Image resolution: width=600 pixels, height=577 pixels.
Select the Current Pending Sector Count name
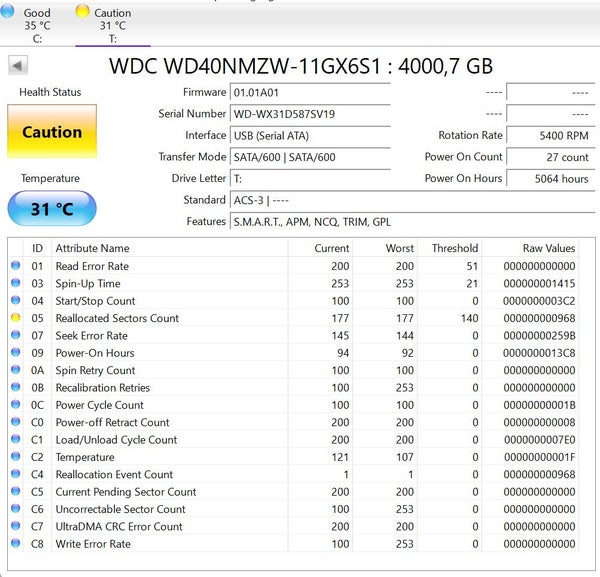click(126, 492)
